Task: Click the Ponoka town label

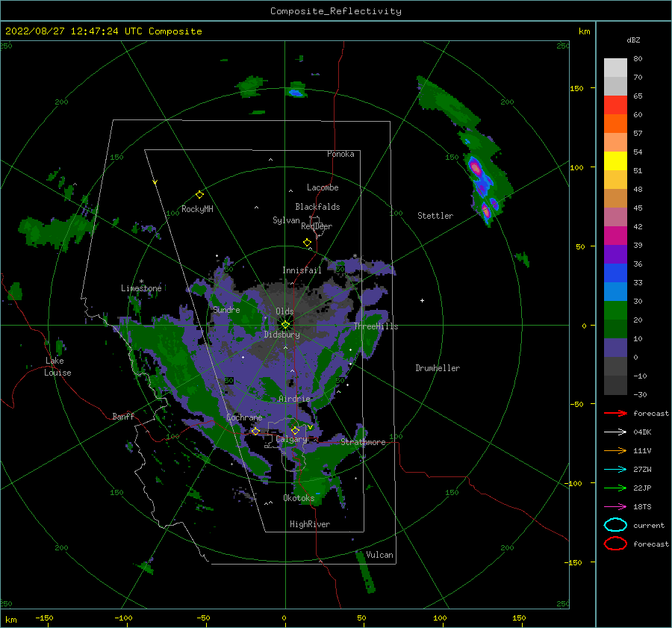Action: pyautogui.click(x=340, y=154)
